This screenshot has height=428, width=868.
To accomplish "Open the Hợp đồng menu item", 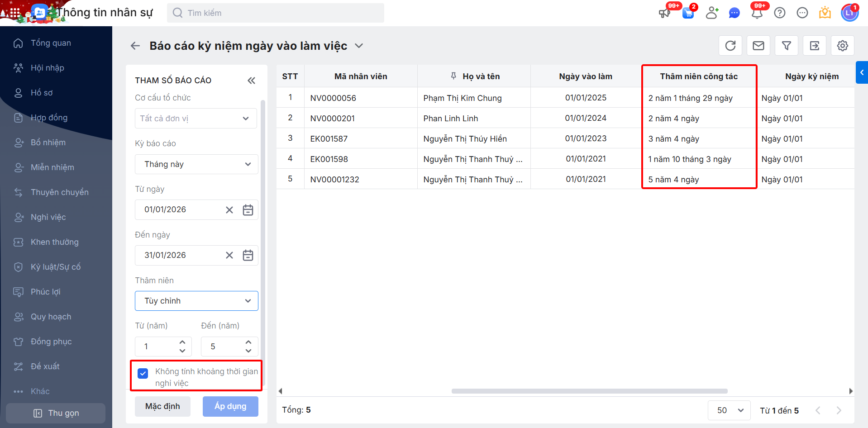I will pyautogui.click(x=49, y=118).
